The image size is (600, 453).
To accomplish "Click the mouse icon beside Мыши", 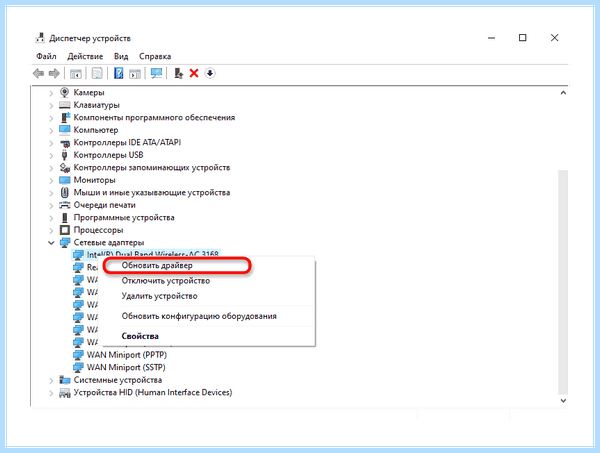I will [65, 192].
